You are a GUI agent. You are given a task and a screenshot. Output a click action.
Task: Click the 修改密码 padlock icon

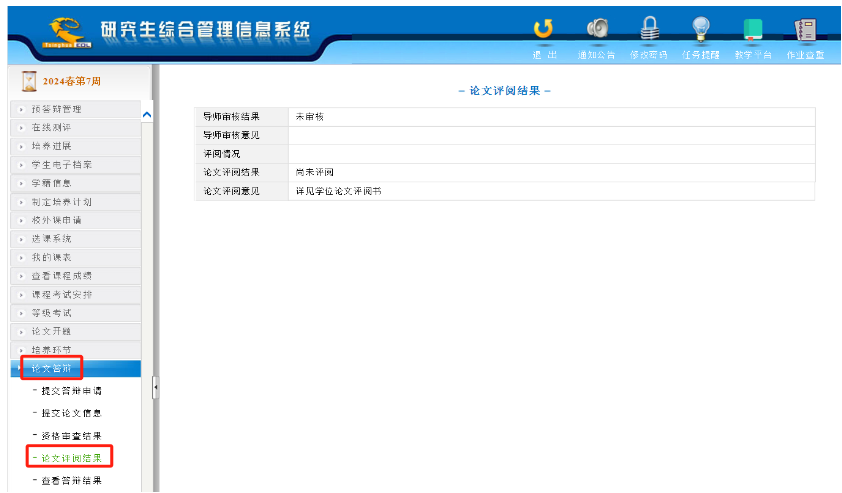[x=649, y=28]
